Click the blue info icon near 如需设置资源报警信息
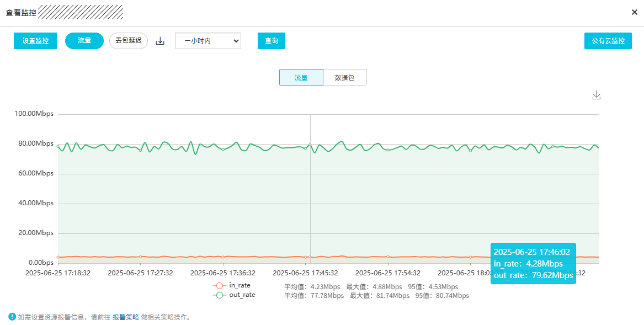The width and height of the screenshot is (644, 325). point(12,317)
